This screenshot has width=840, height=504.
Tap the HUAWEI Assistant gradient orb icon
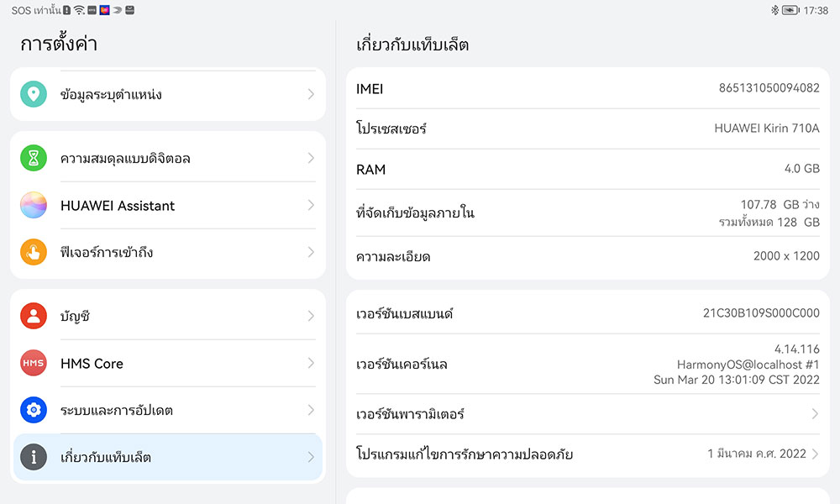point(34,205)
